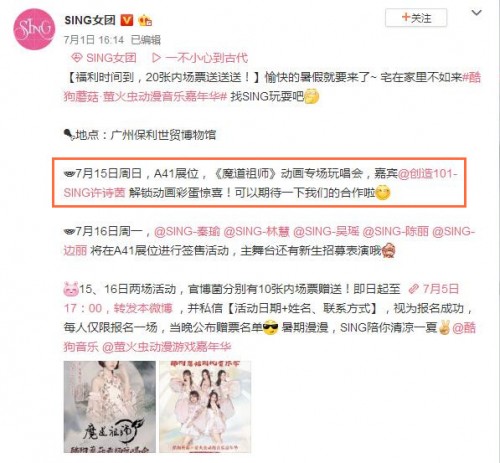The image size is (500, 463).
Task: Click the sunglasses emoji after 赠票名单
Action: tap(270, 328)
